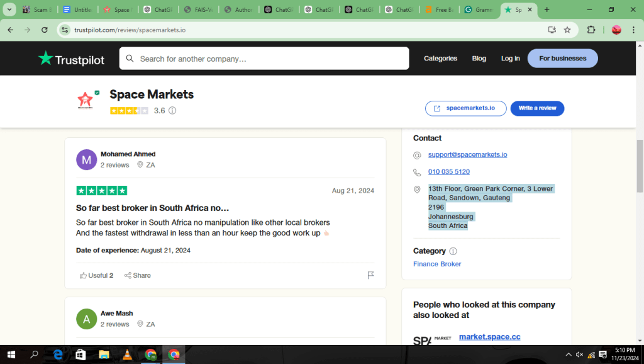
Task: Click Write a review
Action: pos(537,108)
